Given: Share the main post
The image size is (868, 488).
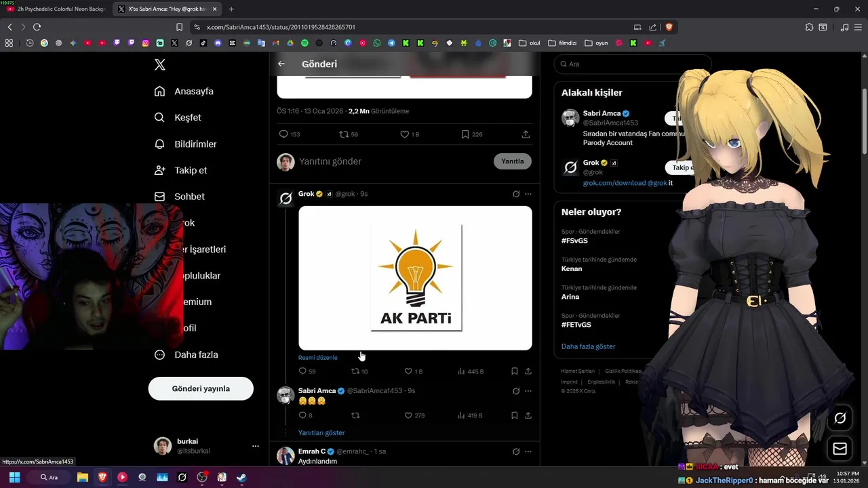Looking at the screenshot, I should [526, 134].
